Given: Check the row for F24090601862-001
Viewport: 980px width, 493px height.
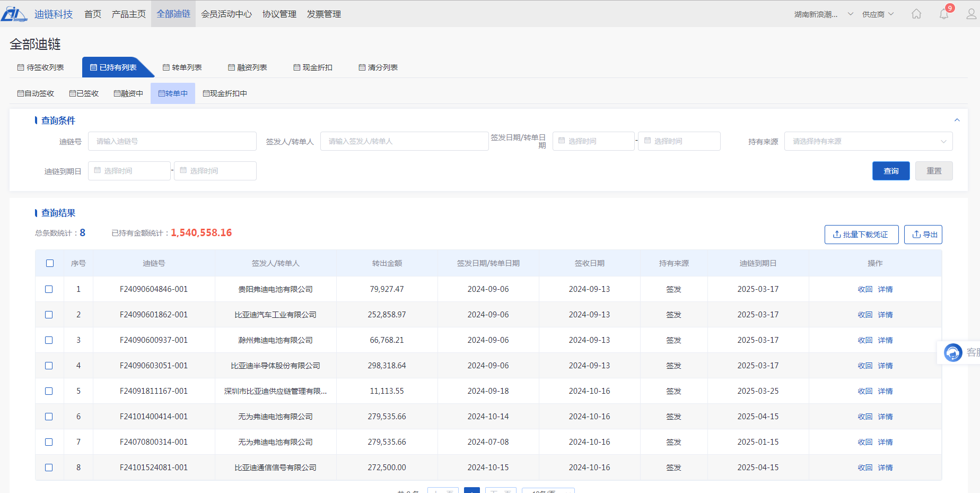Looking at the screenshot, I should (49, 315).
